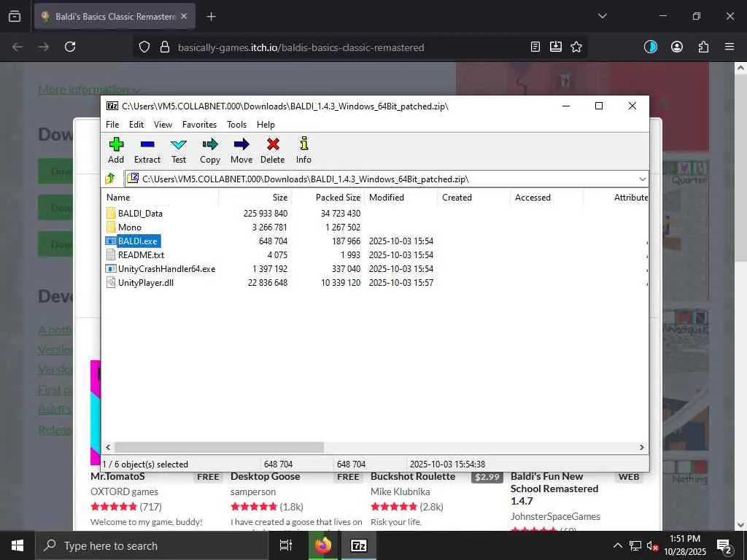Screen dimensions: 747x560
Task: Go back in Firefox
Action: pos(18,47)
